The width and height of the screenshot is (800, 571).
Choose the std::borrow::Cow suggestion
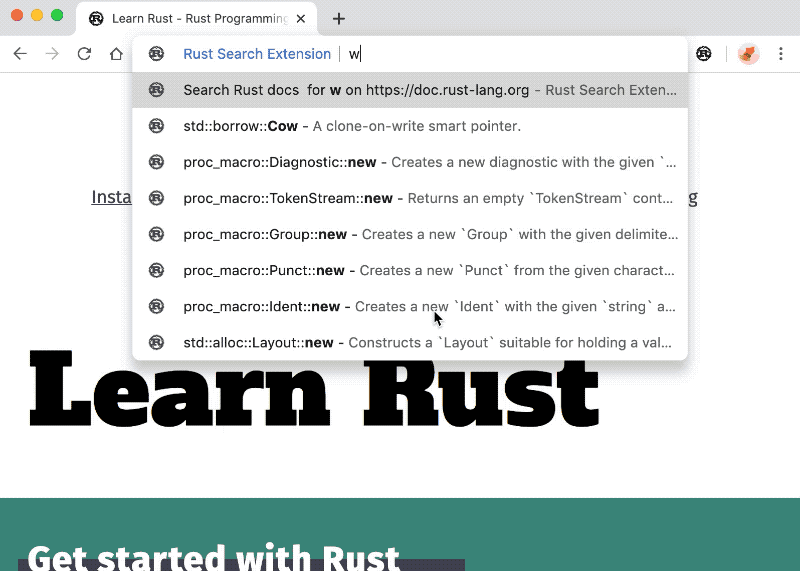(x=410, y=126)
